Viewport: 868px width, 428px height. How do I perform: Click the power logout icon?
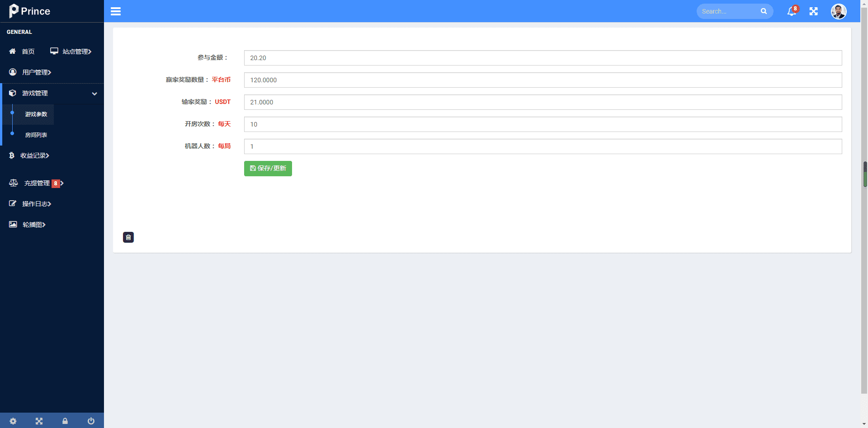(x=91, y=421)
